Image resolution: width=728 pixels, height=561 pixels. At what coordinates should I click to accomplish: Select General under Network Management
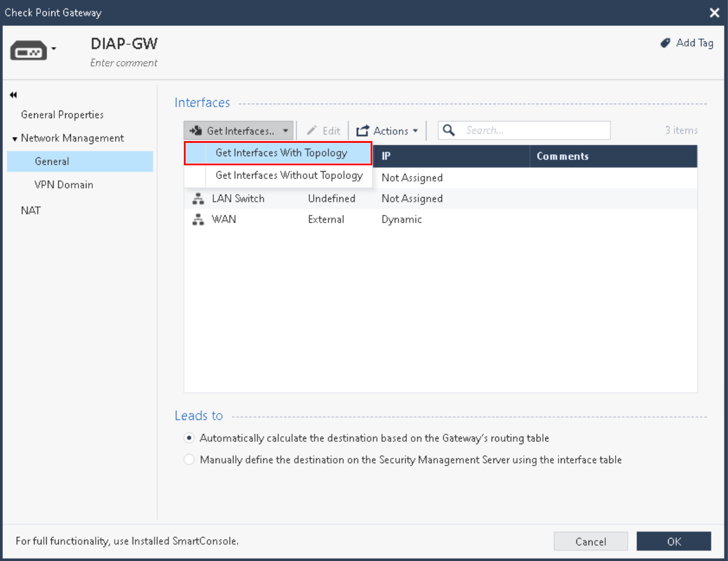point(80,161)
